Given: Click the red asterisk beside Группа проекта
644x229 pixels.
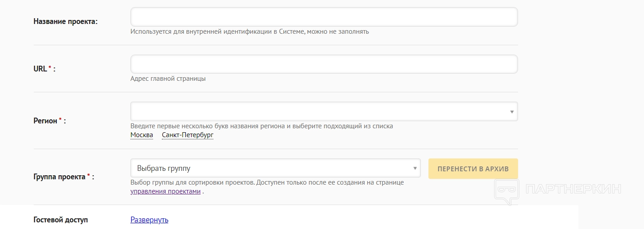Looking at the screenshot, I should pyautogui.click(x=88, y=176).
